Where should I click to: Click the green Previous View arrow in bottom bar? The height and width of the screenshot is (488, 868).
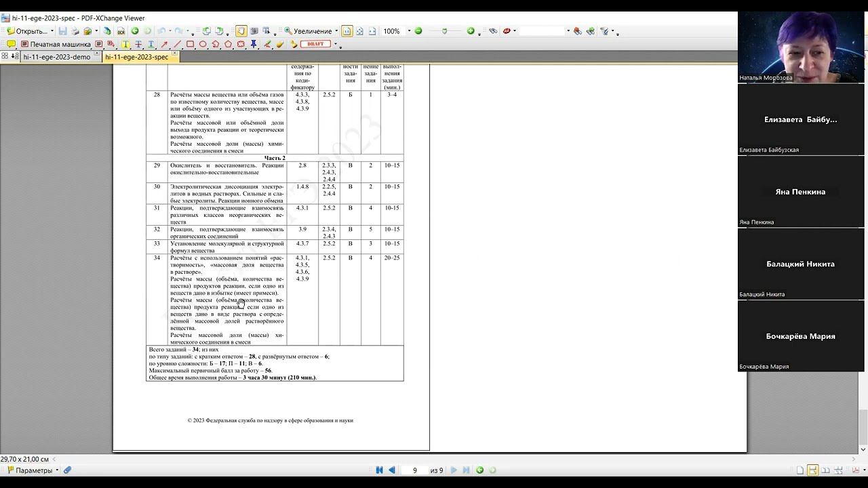tap(479, 470)
